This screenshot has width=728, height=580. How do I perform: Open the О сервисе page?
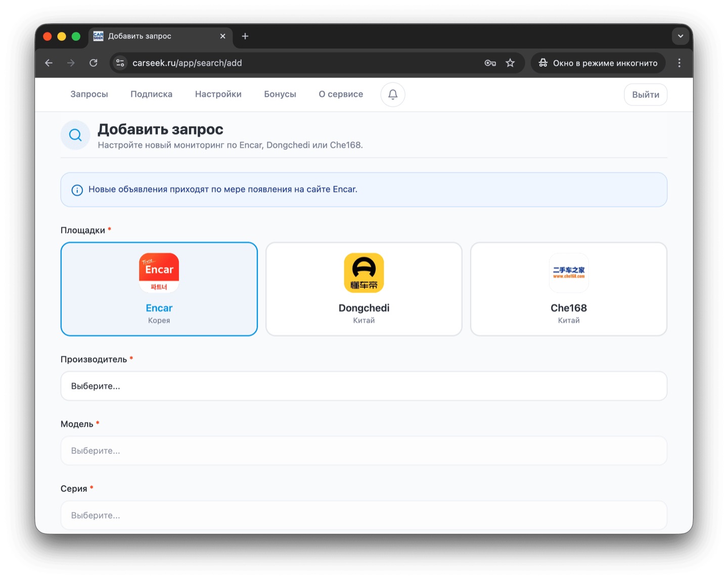pyautogui.click(x=341, y=94)
